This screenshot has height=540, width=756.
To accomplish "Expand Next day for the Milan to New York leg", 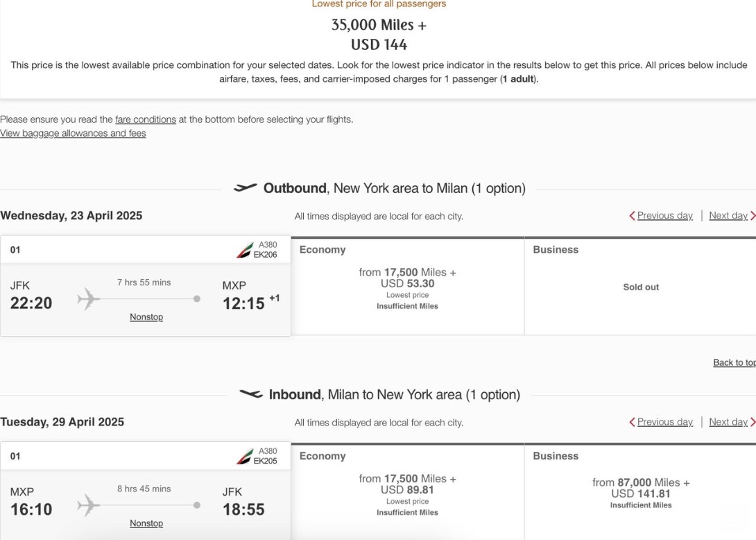I will (728, 421).
